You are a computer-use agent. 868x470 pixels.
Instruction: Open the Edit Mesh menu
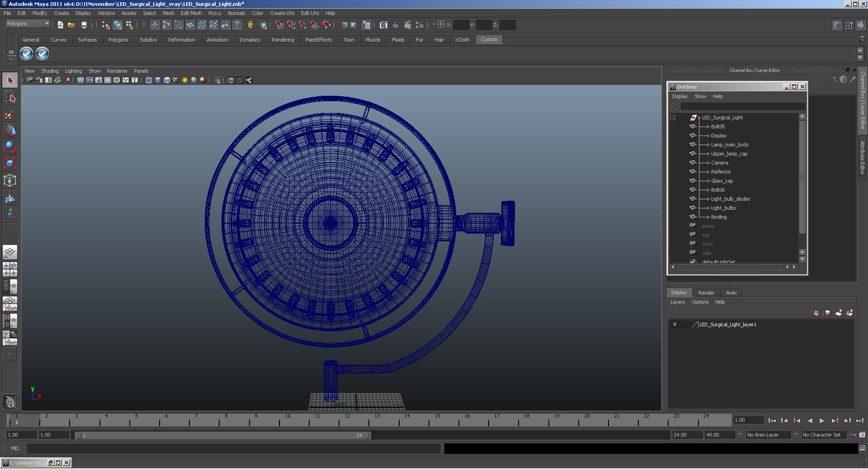pyautogui.click(x=191, y=13)
